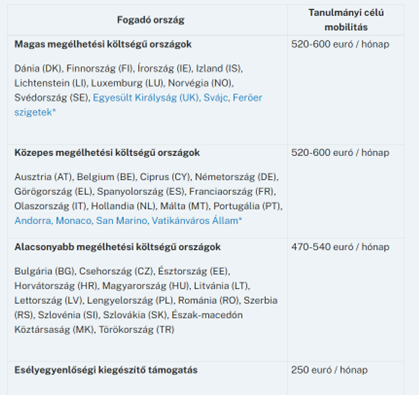Image resolution: width=419 pixels, height=395 pixels.
Task: Click the '250 euró / hónap' cell
Action: click(329, 370)
